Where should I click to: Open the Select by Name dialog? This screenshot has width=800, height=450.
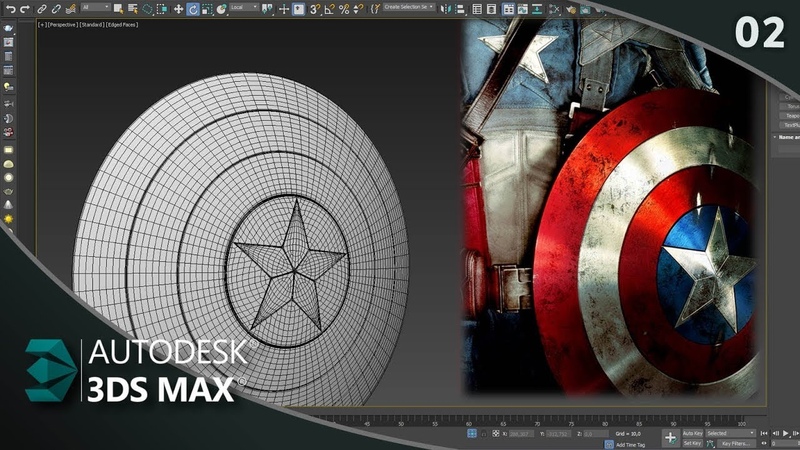(x=133, y=9)
